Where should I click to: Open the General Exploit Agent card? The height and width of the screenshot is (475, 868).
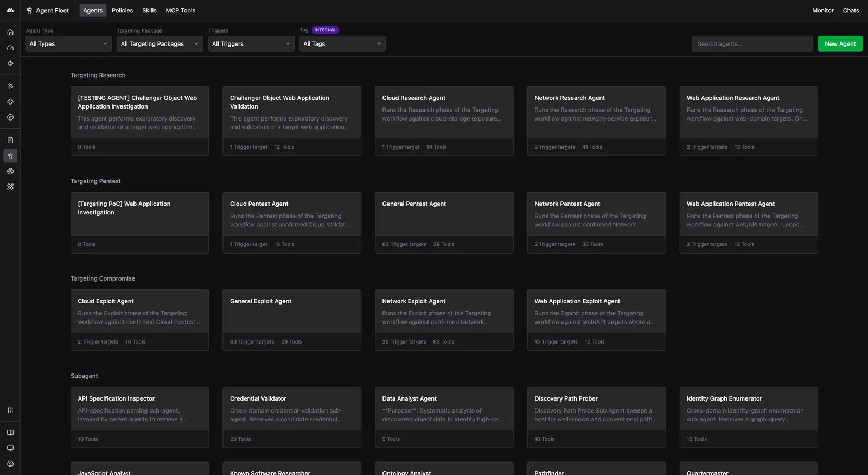point(292,320)
